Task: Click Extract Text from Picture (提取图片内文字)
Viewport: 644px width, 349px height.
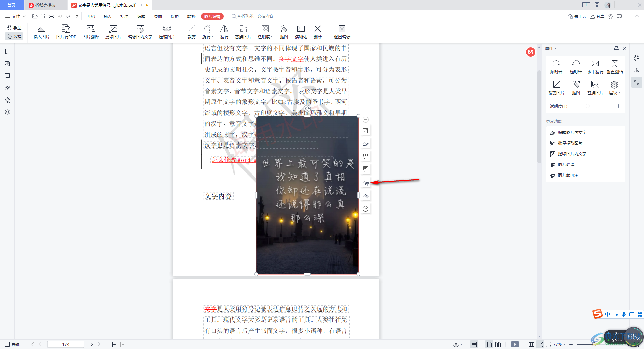Action: [568, 154]
